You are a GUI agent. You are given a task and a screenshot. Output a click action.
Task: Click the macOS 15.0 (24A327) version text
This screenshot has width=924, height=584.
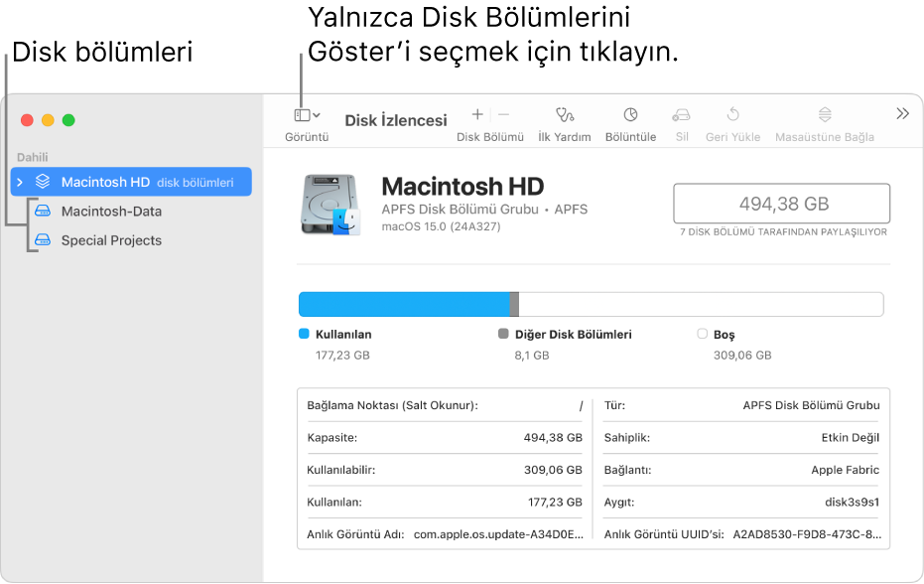pos(441,226)
